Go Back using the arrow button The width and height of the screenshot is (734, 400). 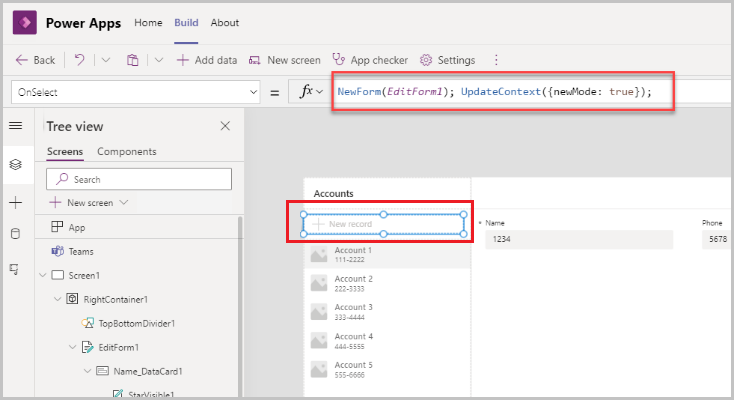click(x=35, y=60)
